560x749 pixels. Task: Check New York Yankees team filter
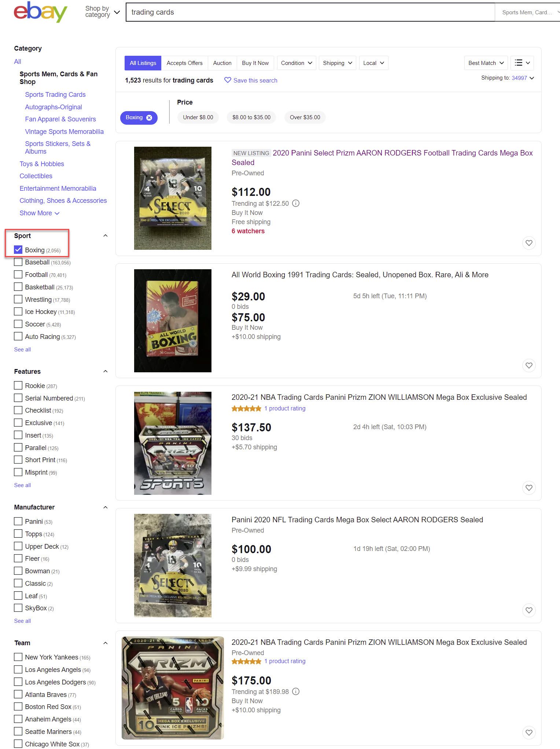pos(18,657)
